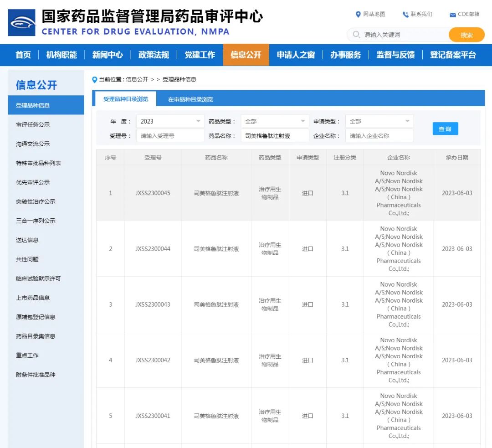Click the 受理号 input field

pos(170,135)
